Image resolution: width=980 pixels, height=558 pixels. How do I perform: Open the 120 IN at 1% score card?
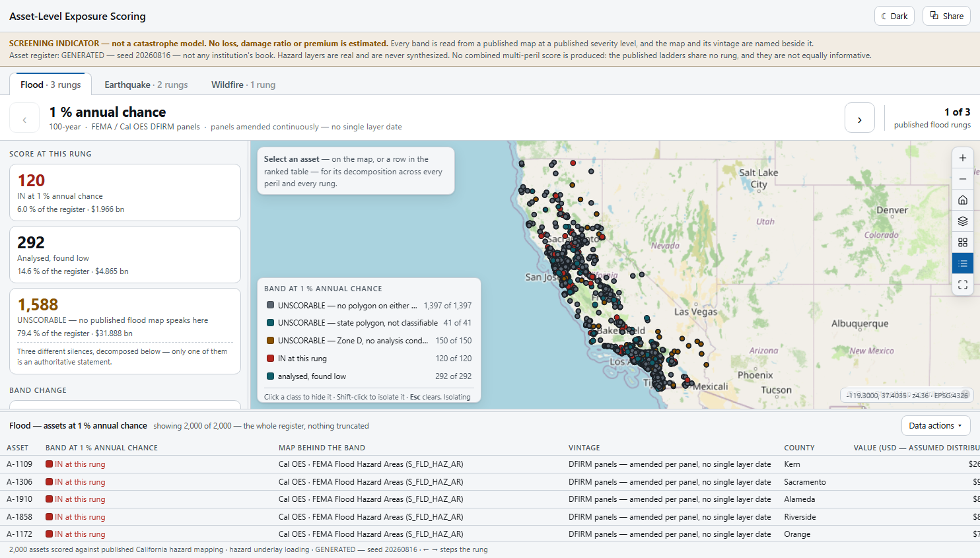click(x=125, y=192)
